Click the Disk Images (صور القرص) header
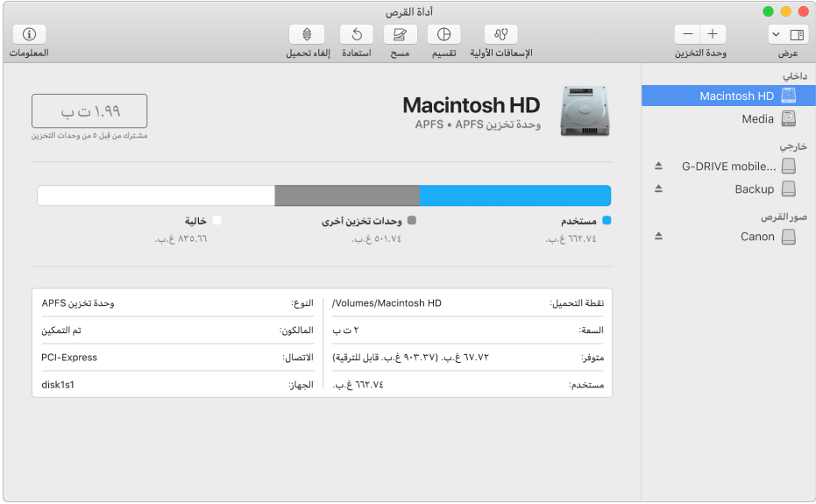Viewport: 816px width, 504px height. 784,217
